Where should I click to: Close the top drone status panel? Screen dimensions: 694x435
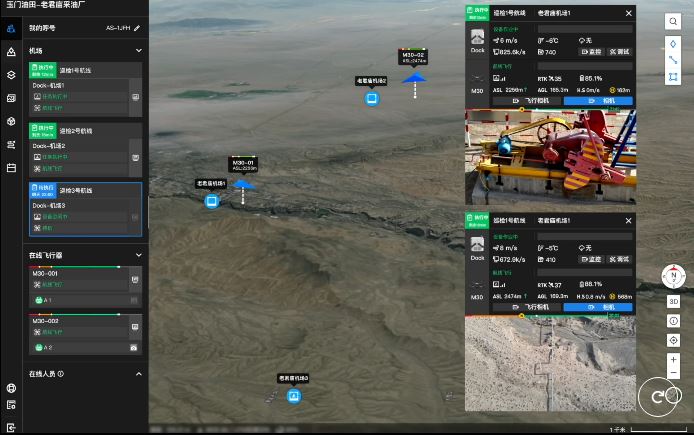[x=629, y=13]
